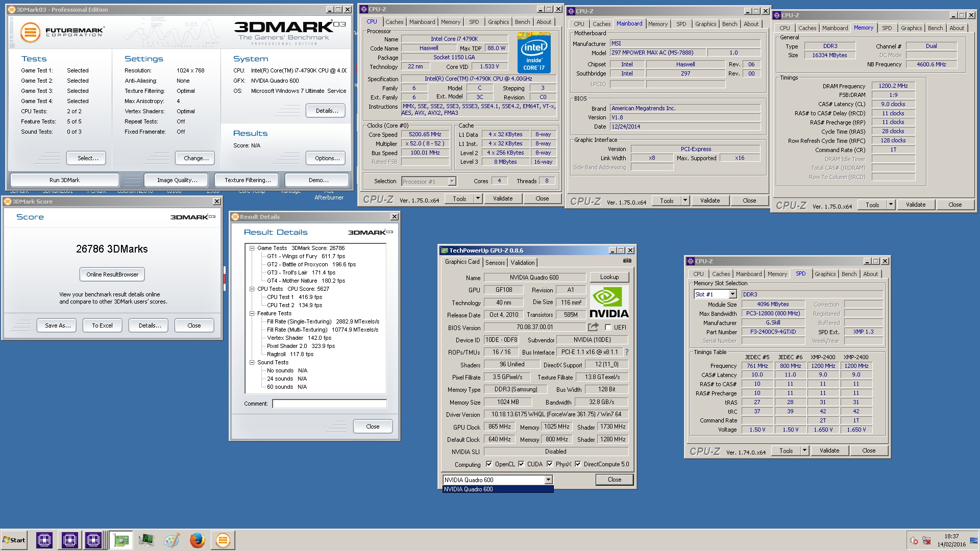
Task: Launch Firefox from the taskbar
Action: pos(197,540)
